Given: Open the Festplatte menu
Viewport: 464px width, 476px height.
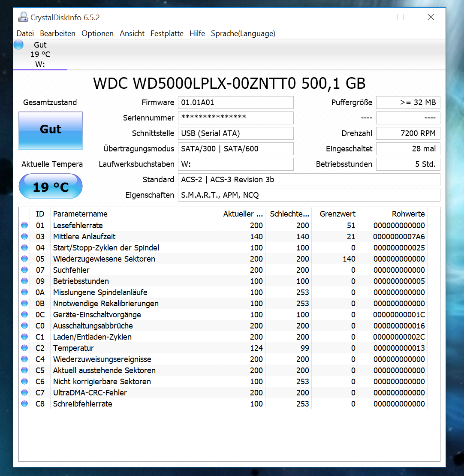Looking at the screenshot, I should tap(167, 33).
